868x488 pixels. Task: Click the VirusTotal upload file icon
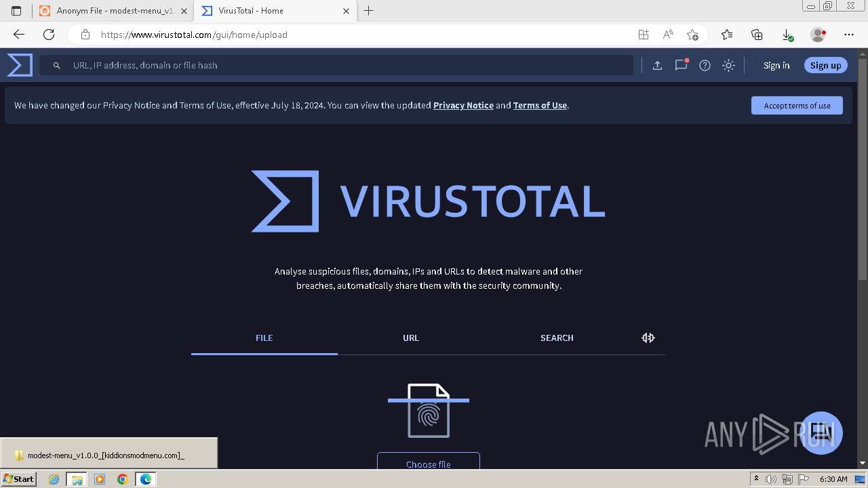(x=657, y=65)
